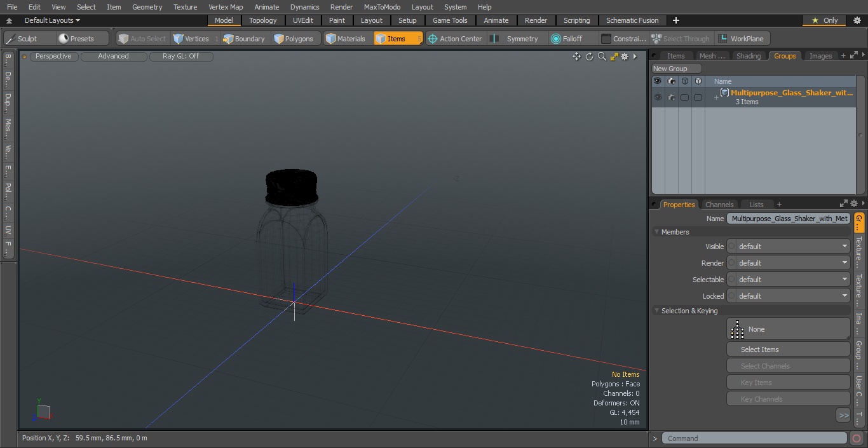The image size is (868, 448).
Task: Open the Vertex Map menu
Action: pos(226,7)
